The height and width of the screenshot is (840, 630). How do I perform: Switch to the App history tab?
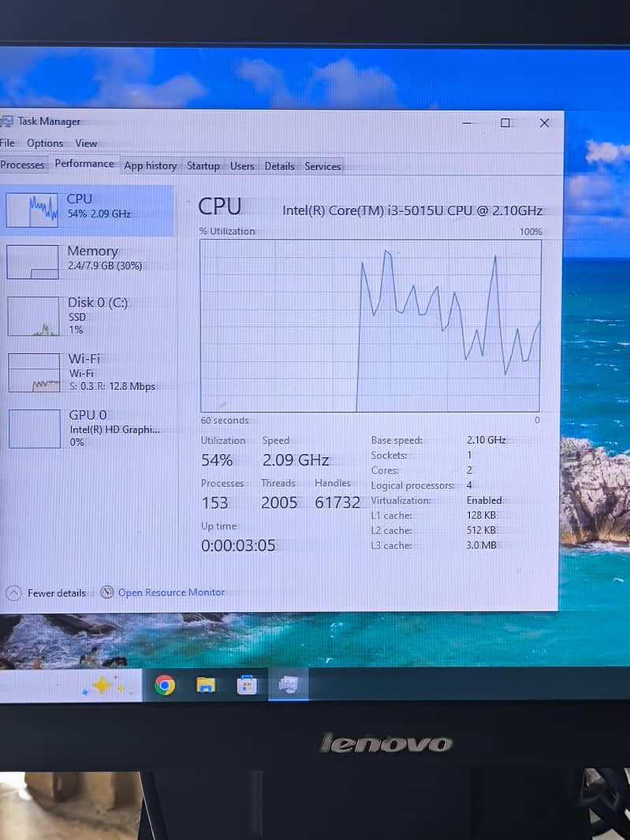[150, 166]
